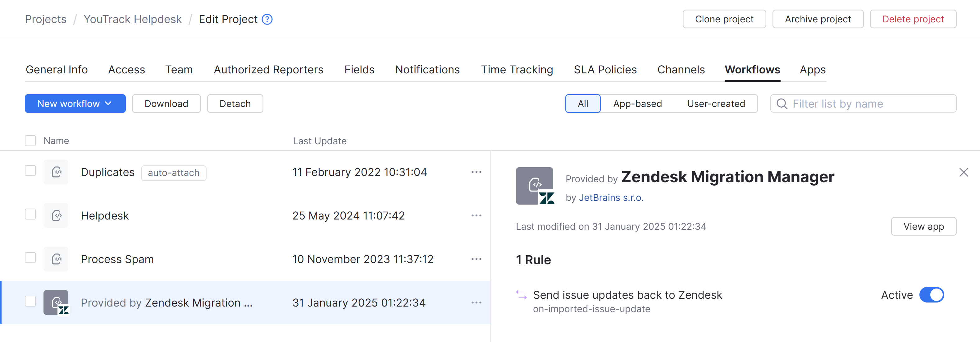The image size is (980, 342).
Task: Open the Time Tracking tab
Action: (517, 69)
